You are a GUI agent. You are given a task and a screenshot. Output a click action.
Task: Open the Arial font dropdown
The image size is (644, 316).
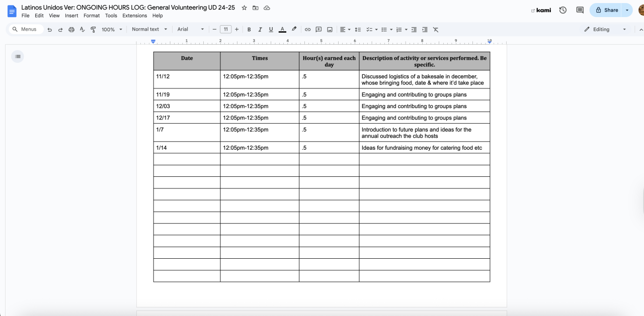tap(191, 30)
